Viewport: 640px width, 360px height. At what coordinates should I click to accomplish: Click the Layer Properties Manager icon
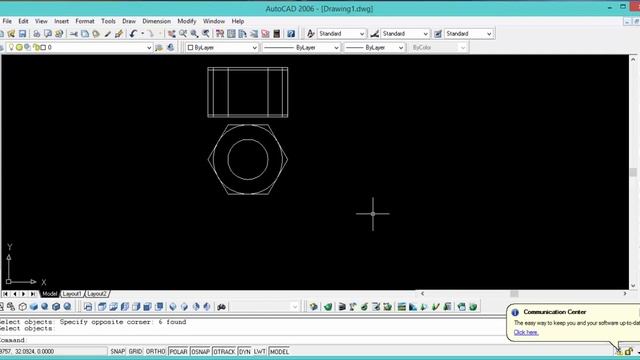2,47
